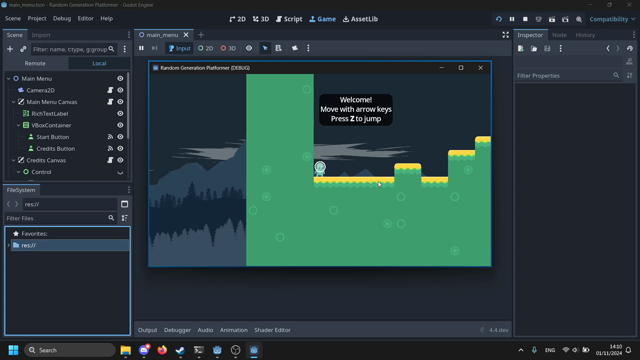This screenshot has height=360, width=640.
Task: Hide the RichTextLabel node
Action: [120, 113]
